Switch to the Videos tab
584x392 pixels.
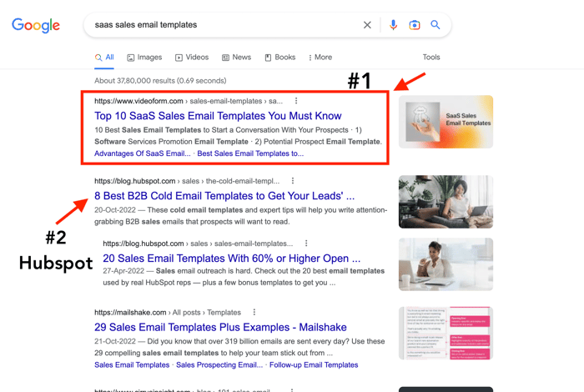click(x=192, y=58)
